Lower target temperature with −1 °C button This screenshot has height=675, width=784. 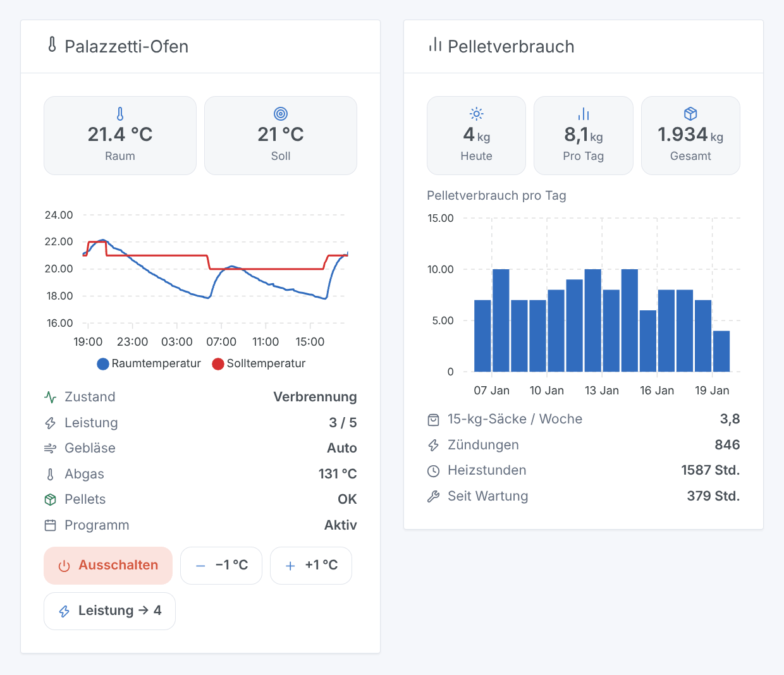tap(221, 566)
